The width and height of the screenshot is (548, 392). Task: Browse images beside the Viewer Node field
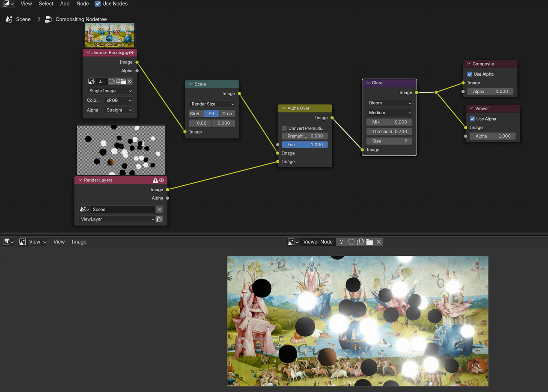click(x=293, y=242)
